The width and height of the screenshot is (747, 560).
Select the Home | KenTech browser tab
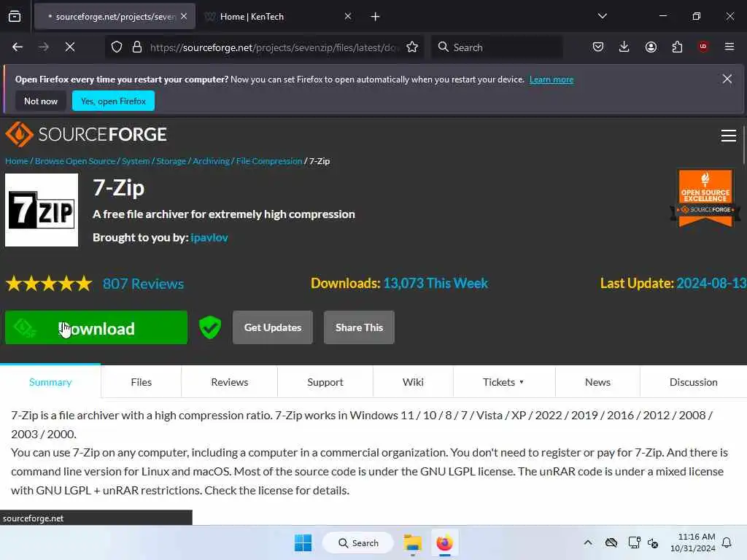click(x=279, y=17)
